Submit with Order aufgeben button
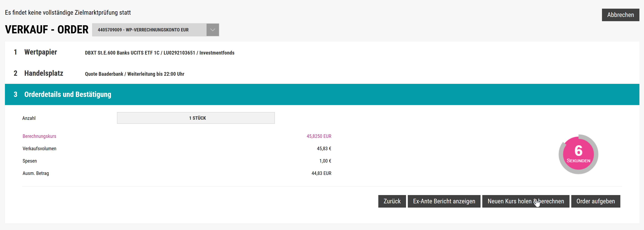The image size is (644, 230). 595,201
